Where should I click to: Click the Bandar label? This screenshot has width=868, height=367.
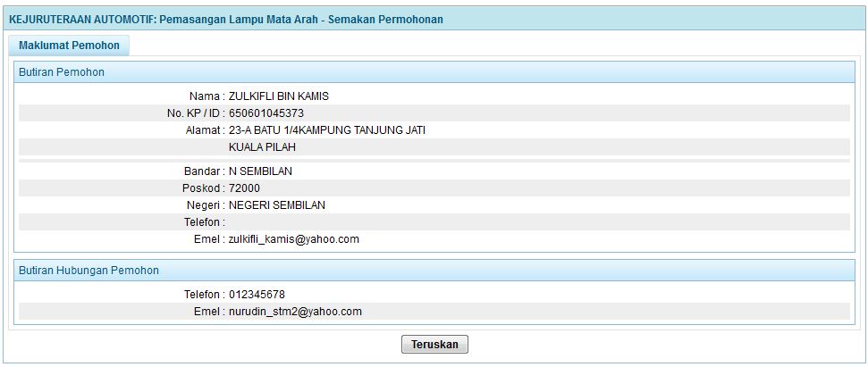point(205,171)
